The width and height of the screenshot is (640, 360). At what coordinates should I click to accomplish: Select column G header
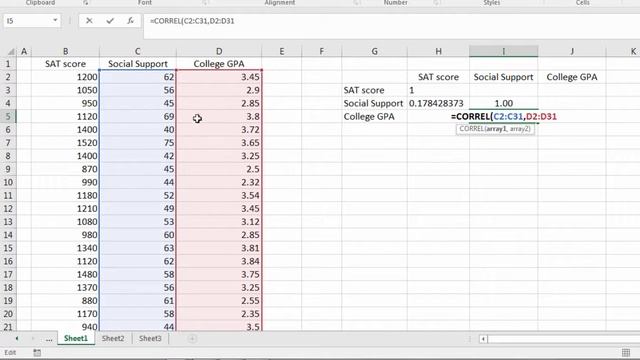pos(374,51)
